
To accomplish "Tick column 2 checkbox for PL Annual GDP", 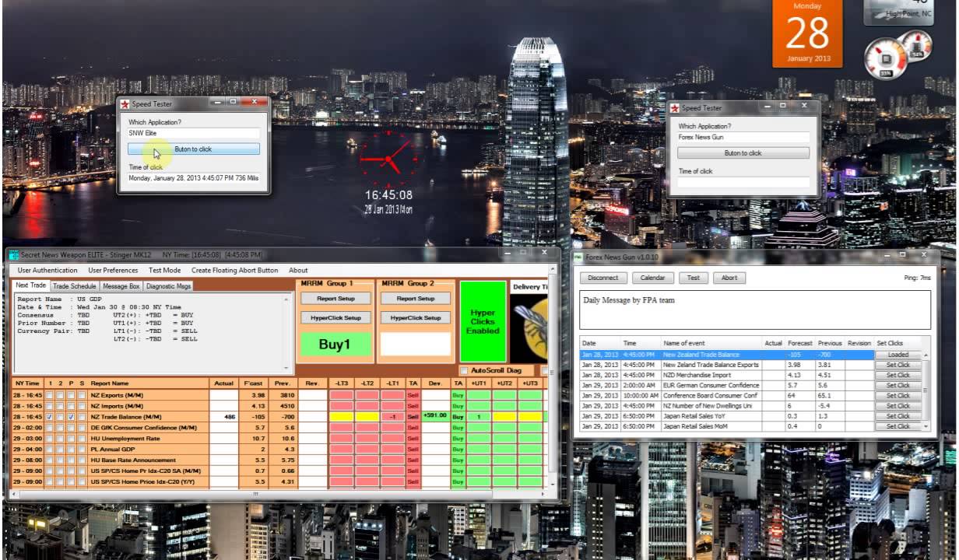I will pyautogui.click(x=61, y=450).
